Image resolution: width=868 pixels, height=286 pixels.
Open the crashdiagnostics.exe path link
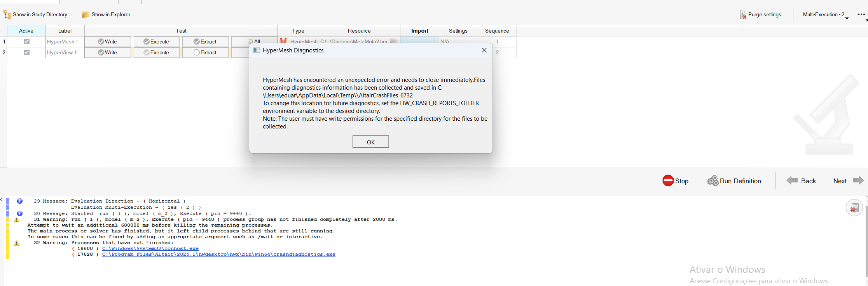(219, 254)
